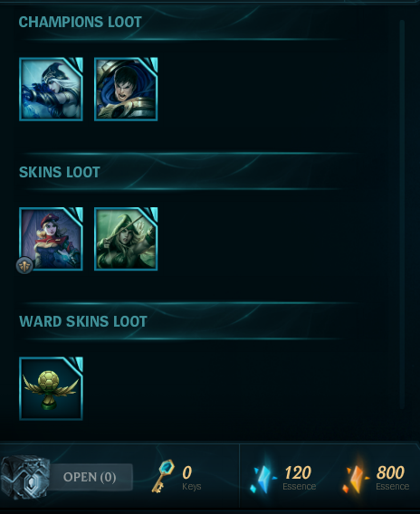Click the blue essence crystal icon
The height and width of the screenshot is (514, 420).
pyautogui.click(x=262, y=475)
